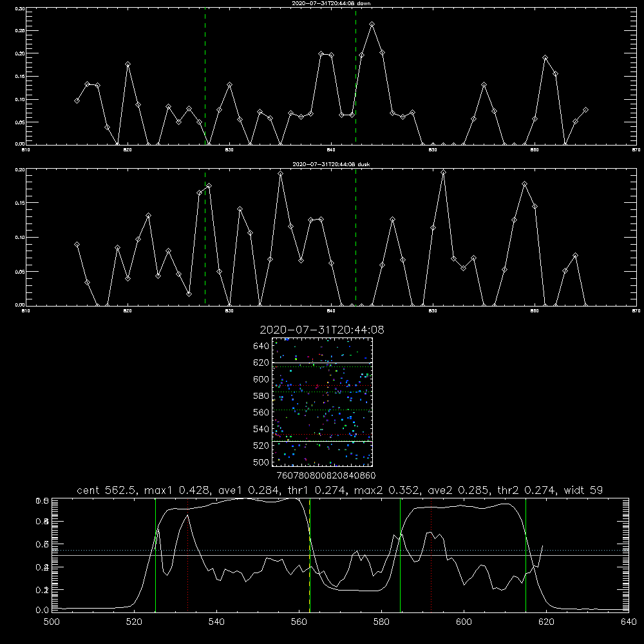
Task: Click the upper white horizontal line in image panel
Action: pos(322,363)
